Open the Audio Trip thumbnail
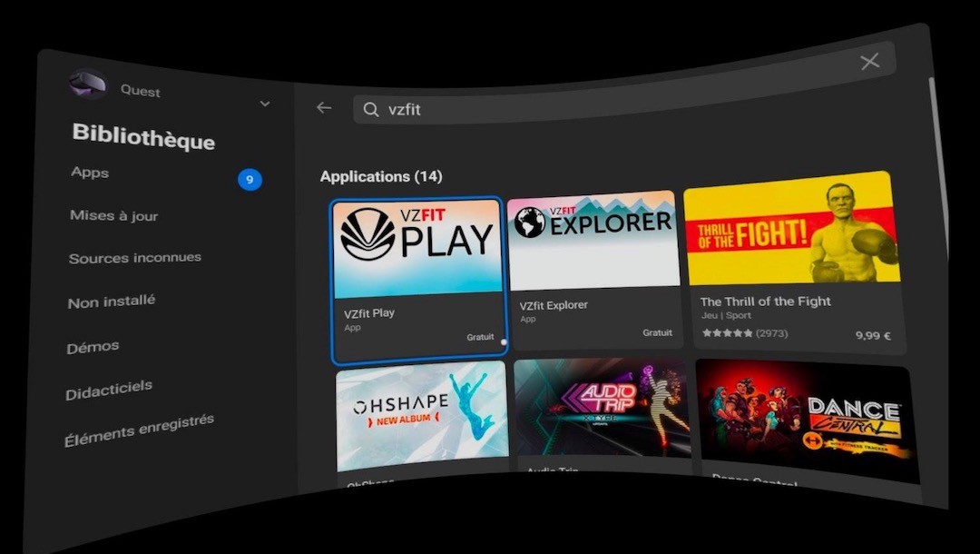The height and width of the screenshot is (554, 980). point(602,408)
